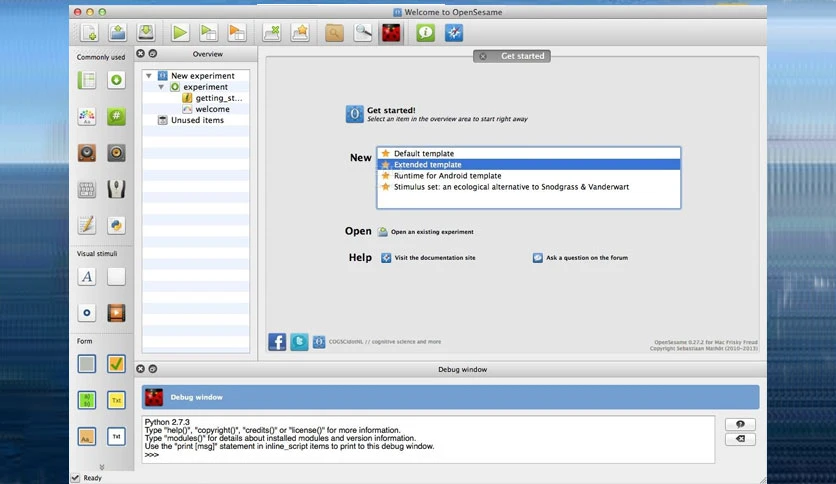The image size is (836, 484).
Task: Open the green info icon in the toolbar
Action: (425, 33)
